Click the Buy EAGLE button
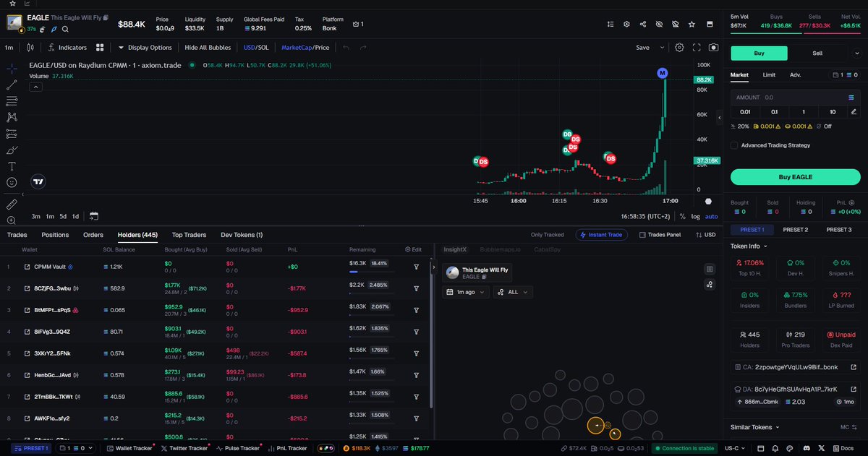The height and width of the screenshot is (456, 868). point(795,177)
